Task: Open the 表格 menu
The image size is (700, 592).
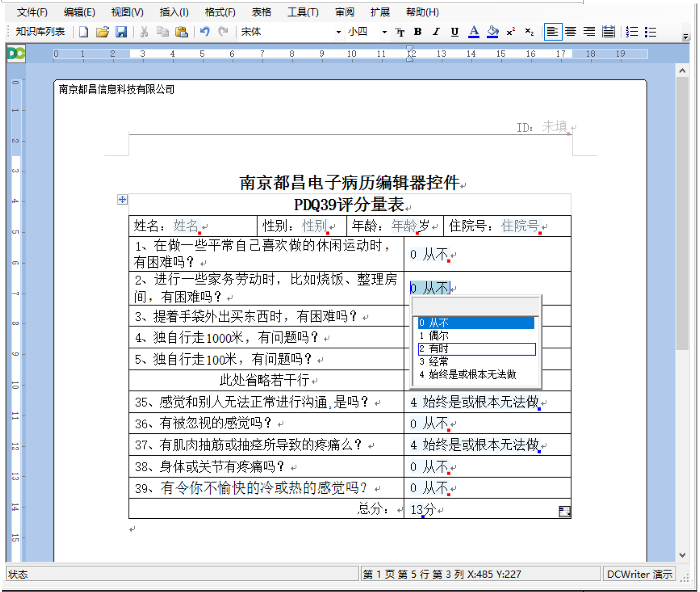Action: [x=261, y=12]
